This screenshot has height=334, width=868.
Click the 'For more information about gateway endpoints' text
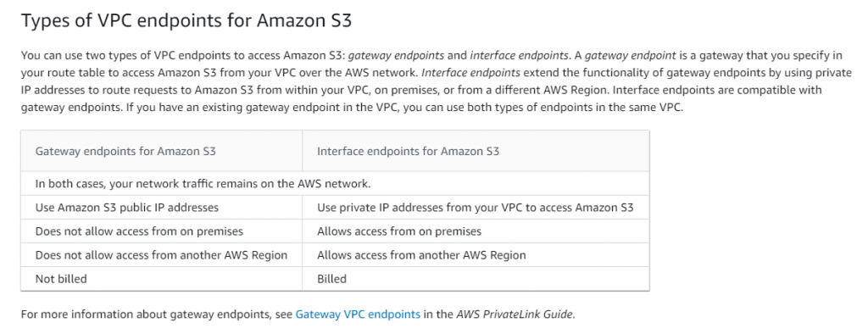147,315
